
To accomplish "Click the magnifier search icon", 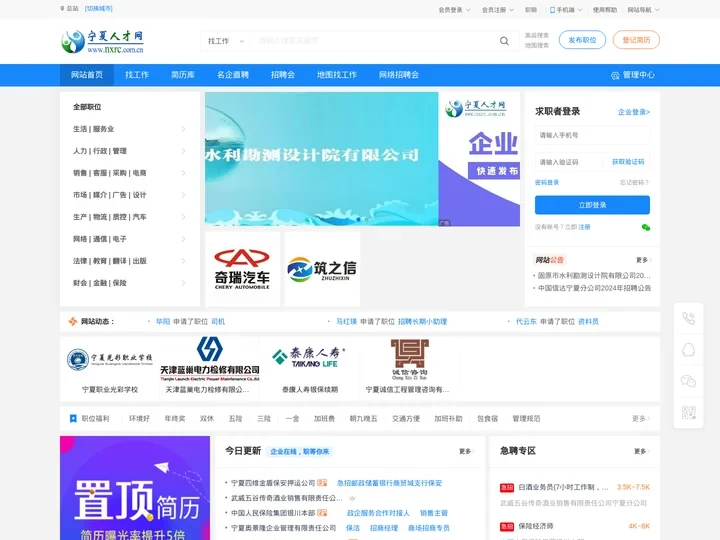I will coord(504,41).
